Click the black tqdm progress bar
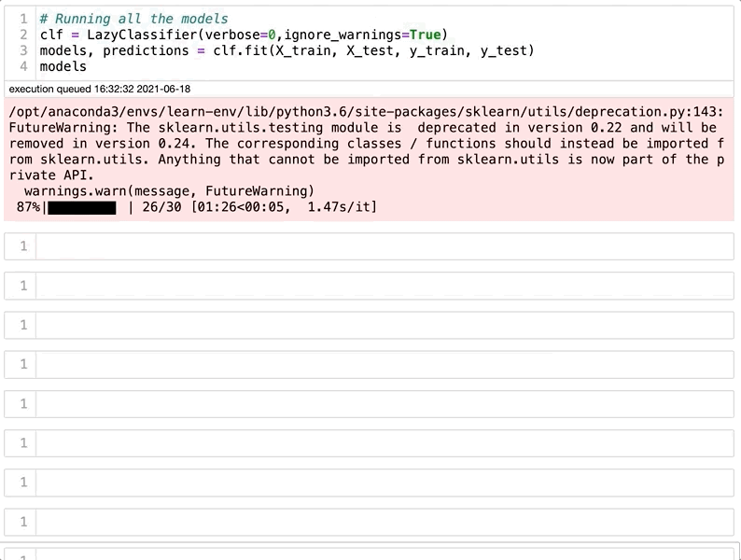The image size is (741, 560). point(81,207)
